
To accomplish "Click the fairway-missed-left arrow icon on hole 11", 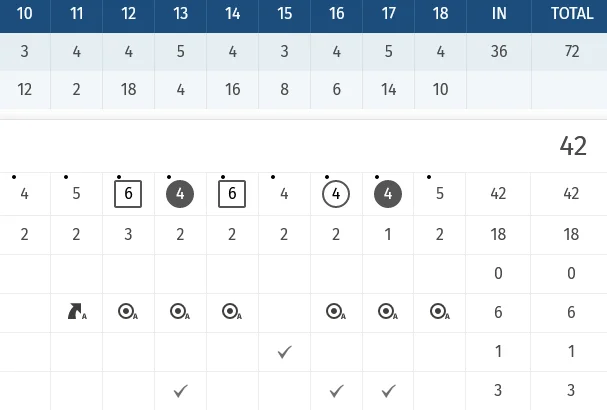I will 77,312.
